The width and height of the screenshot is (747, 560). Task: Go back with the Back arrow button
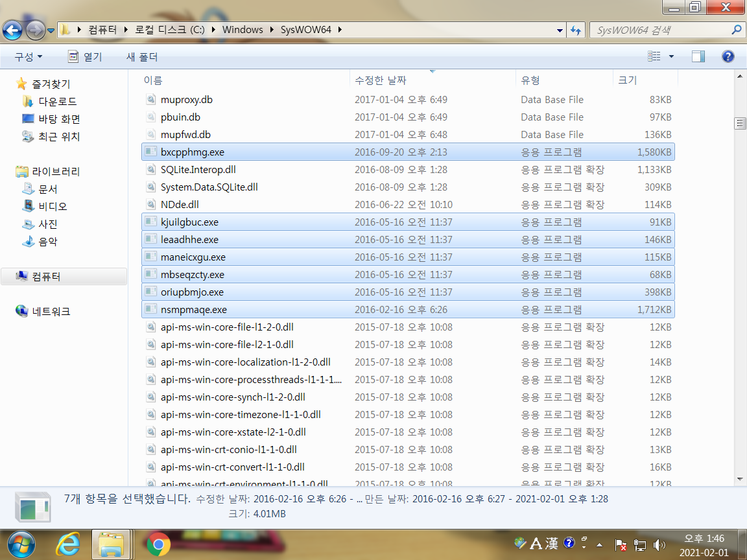(12, 30)
